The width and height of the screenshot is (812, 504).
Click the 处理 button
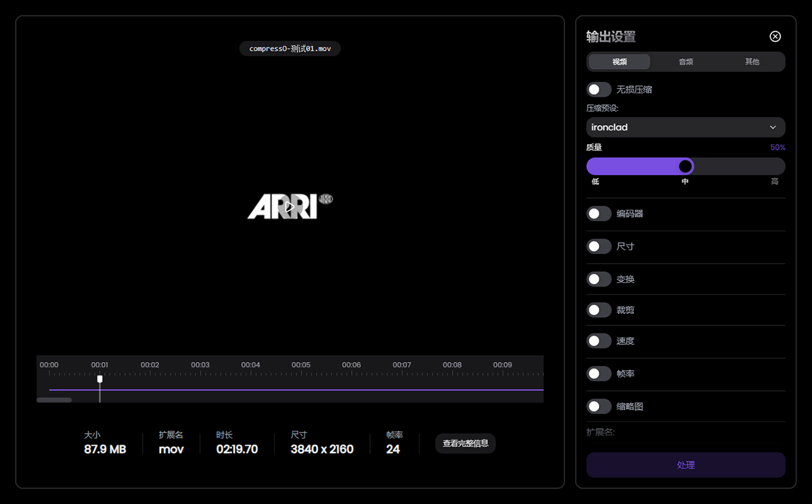coord(685,465)
